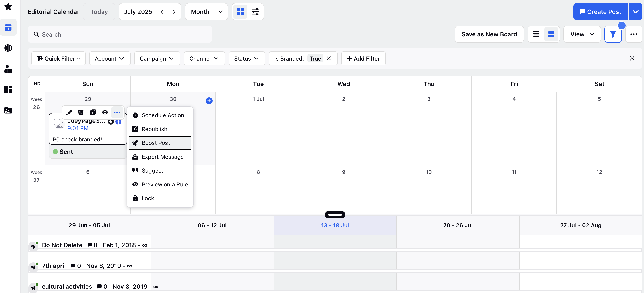Open the Status filter dropdown
This screenshot has height=293, width=644.
(246, 59)
